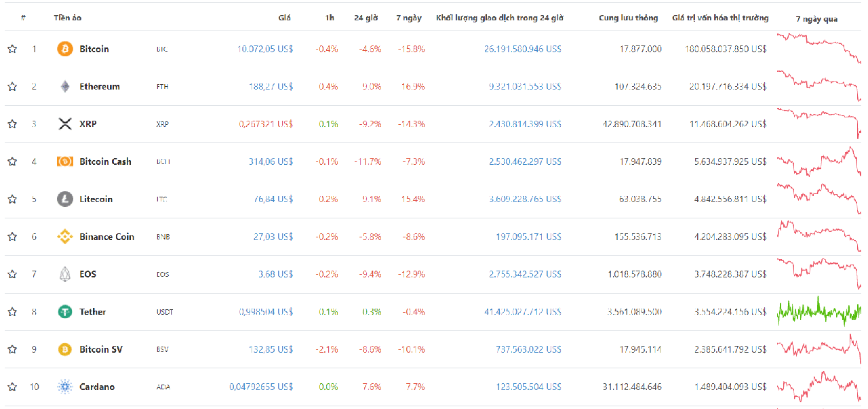868x409 pixels.
Task: Toggle the Bitcoin SV watchlist star
Action: (x=12, y=349)
